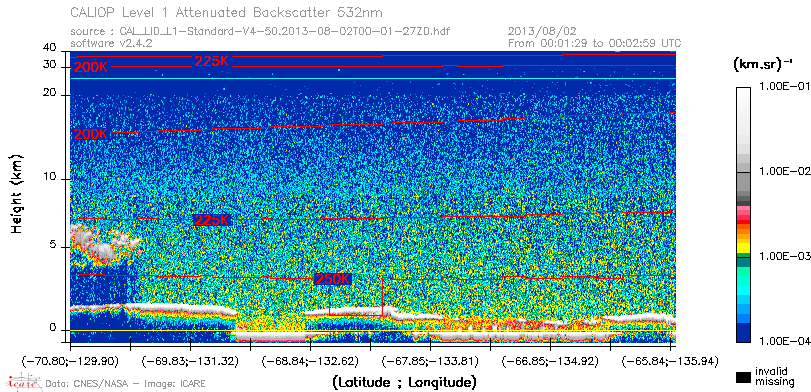This screenshot has height=392, width=811.
Task: Click the 'Data: CNES/NASA - Image: ICARE' credit
Action: (x=126, y=384)
